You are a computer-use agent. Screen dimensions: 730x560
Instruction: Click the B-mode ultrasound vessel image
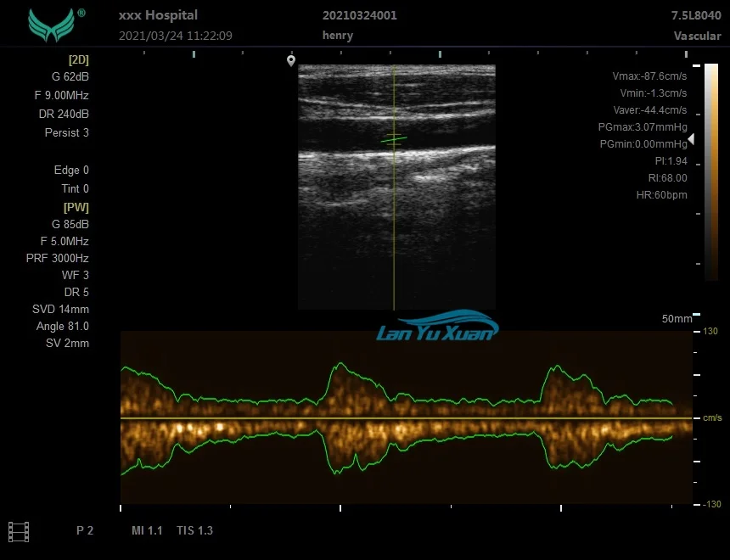[396, 188]
